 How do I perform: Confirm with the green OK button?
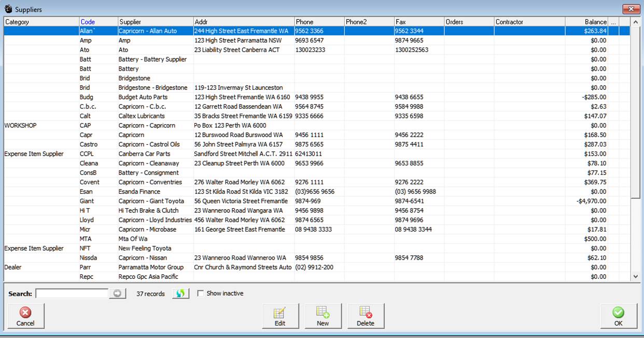point(618,316)
